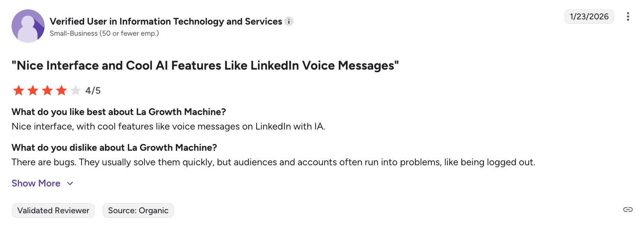Click the reviewer's purple avatar icon

click(28, 26)
